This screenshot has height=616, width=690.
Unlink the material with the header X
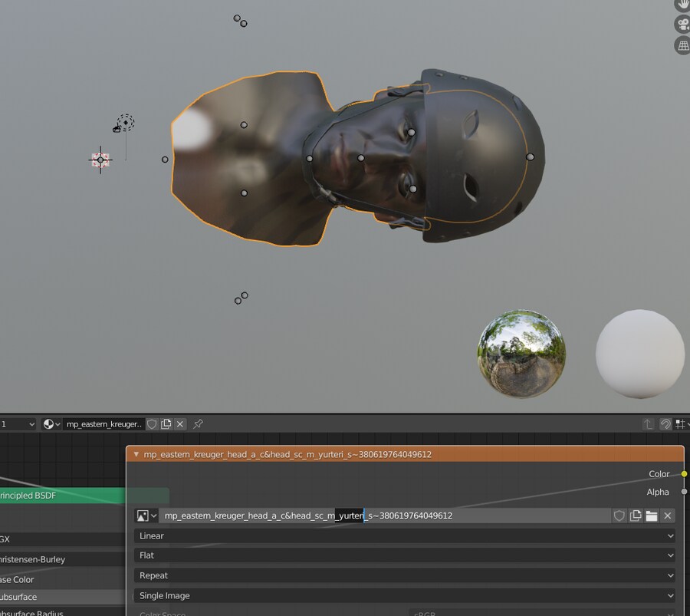pyautogui.click(x=180, y=424)
